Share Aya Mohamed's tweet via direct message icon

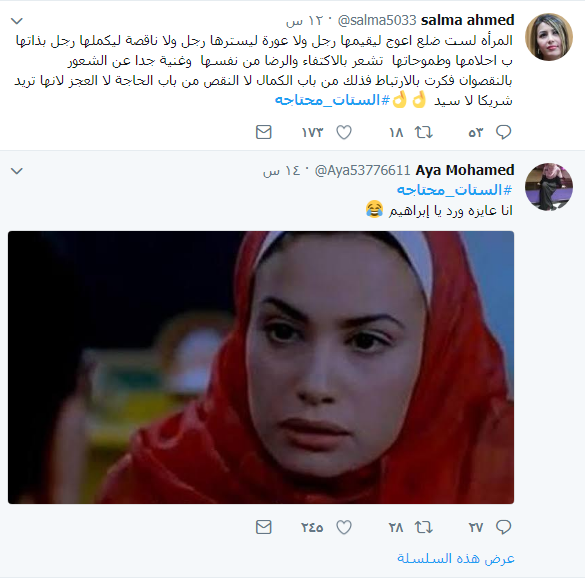point(263,527)
